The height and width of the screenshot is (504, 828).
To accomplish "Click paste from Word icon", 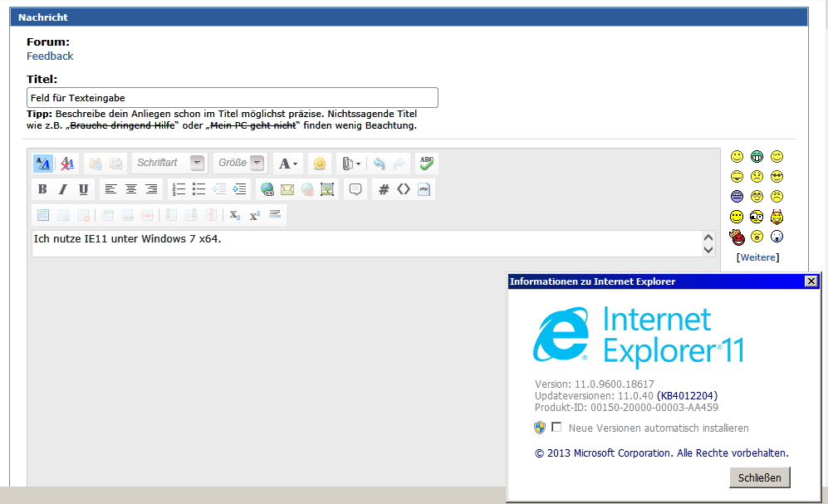I will click(115, 164).
